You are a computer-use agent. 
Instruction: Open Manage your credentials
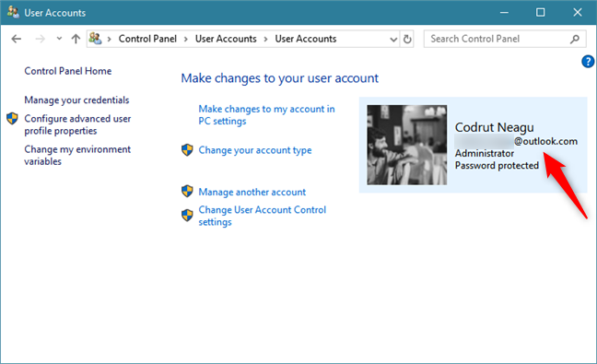click(x=76, y=100)
